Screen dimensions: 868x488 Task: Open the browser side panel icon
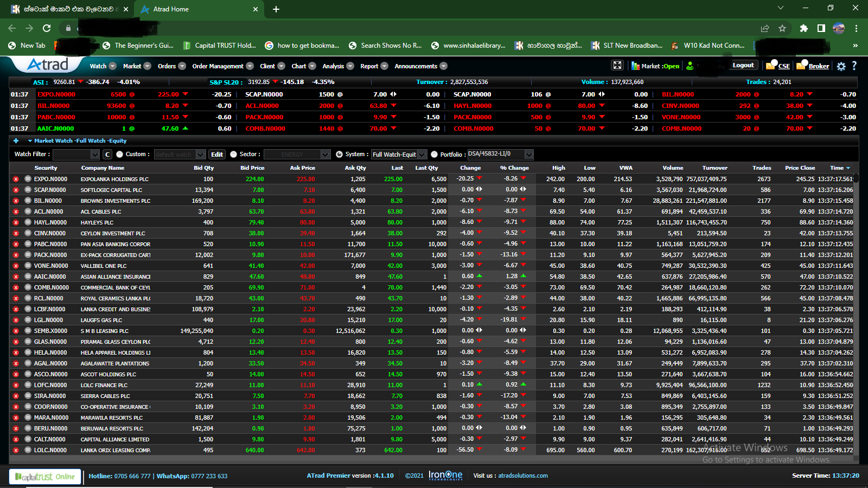tap(821, 28)
